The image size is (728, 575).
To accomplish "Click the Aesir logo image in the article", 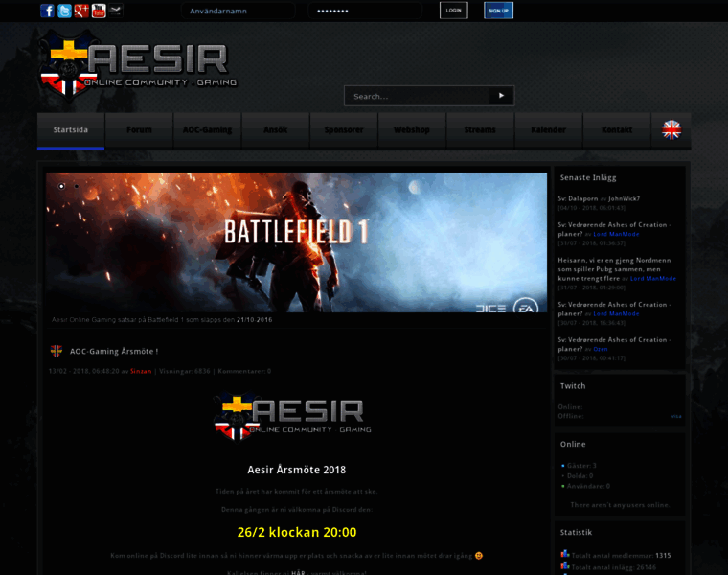I will [292, 417].
